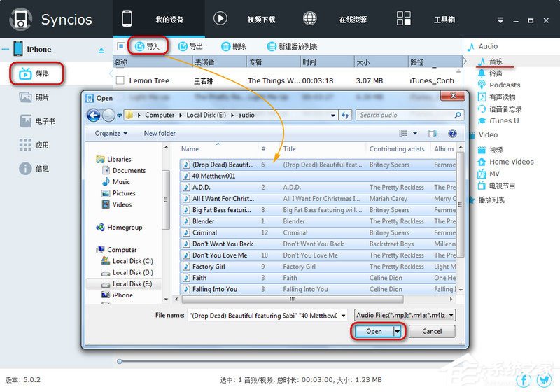Toggle the preview pane icon
This screenshot has height=392, width=560.
pyautogui.click(x=433, y=133)
